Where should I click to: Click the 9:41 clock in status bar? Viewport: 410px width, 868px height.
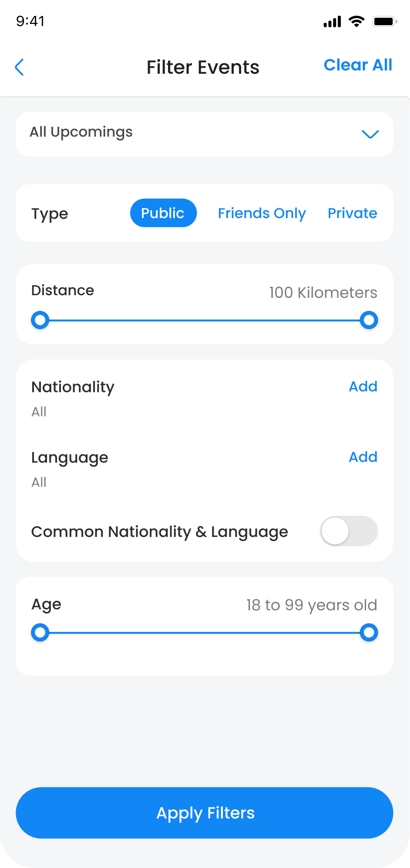[30, 21]
